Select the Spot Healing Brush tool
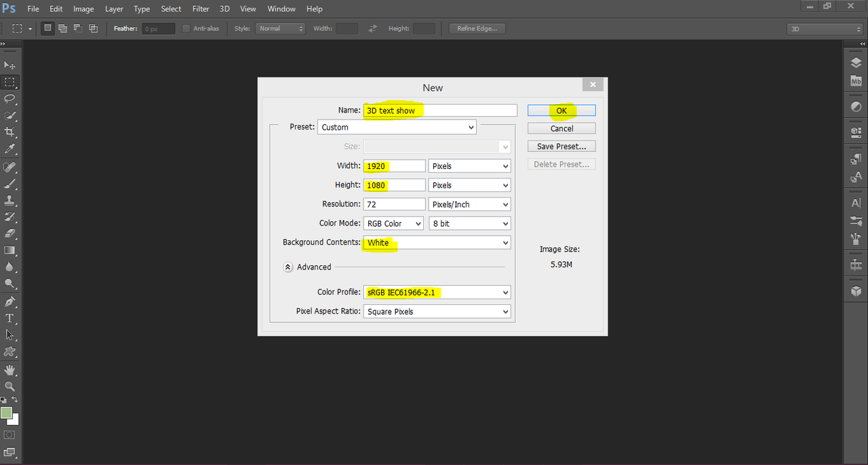This screenshot has height=465, width=868. click(9, 167)
